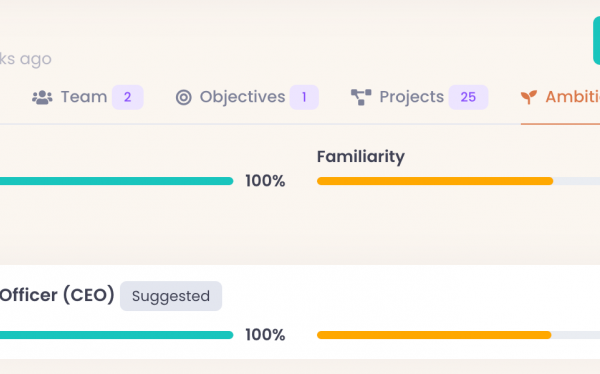Image resolution: width=600 pixels, height=374 pixels.
Task: Click the Suggested badge beside Officer (CEO)
Action: tap(171, 296)
